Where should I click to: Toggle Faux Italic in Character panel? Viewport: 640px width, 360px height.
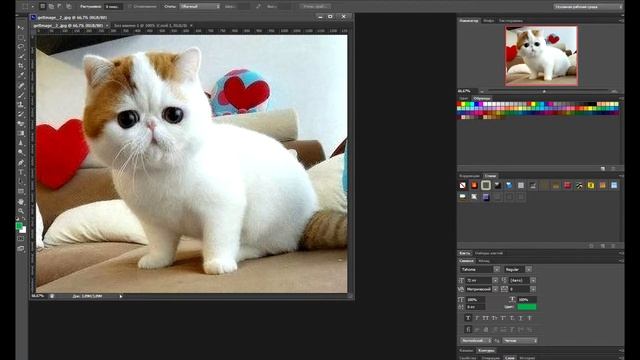click(x=477, y=318)
